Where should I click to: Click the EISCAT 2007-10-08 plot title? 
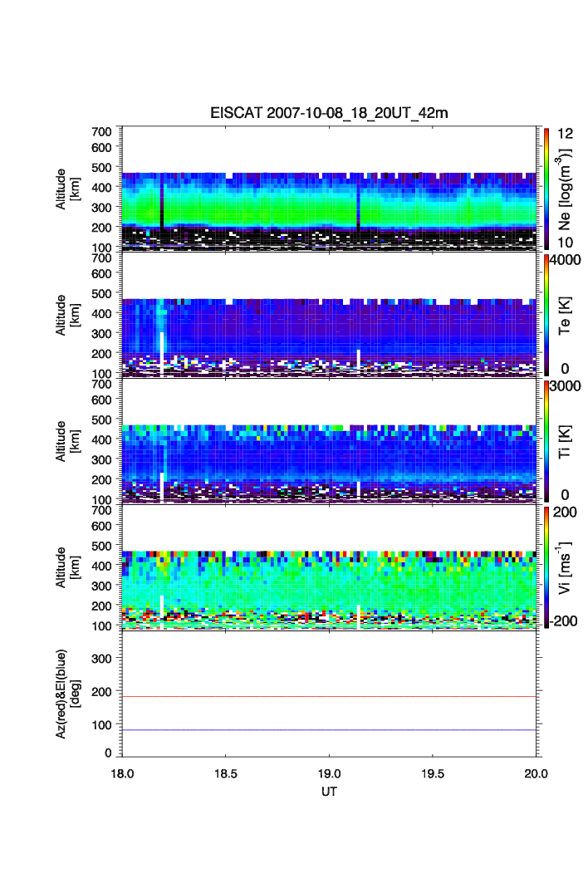click(x=329, y=113)
